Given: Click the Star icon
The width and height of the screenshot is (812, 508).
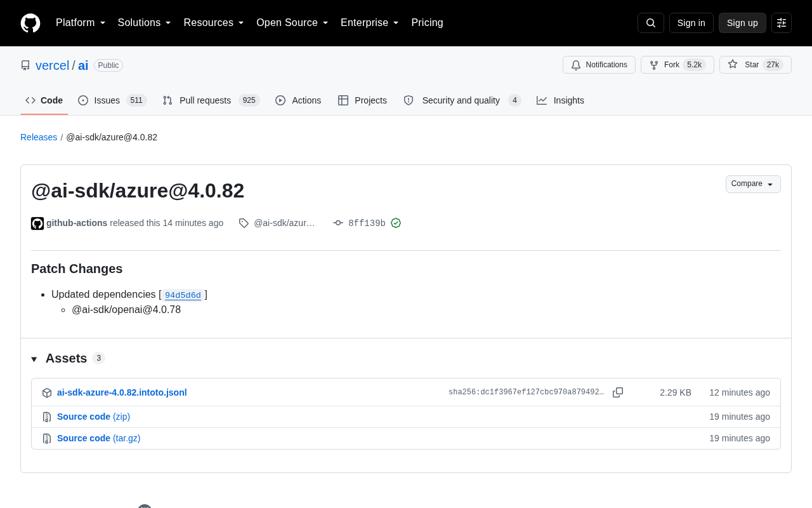Looking at the screenshot, I should (733, 64).
